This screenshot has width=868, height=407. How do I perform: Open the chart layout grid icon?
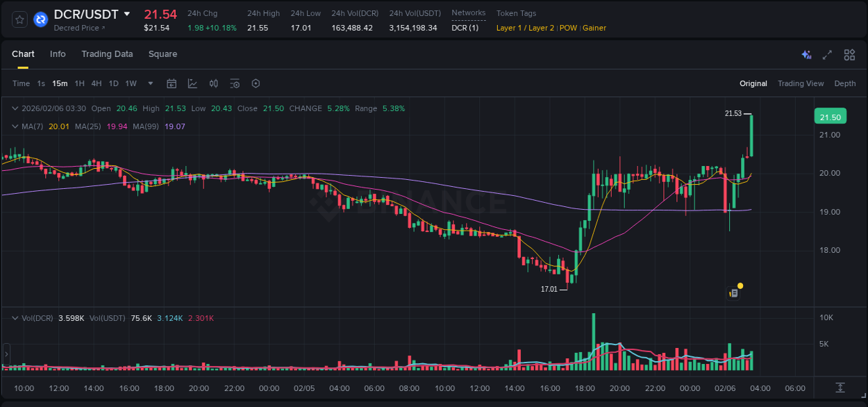[849, 55]
